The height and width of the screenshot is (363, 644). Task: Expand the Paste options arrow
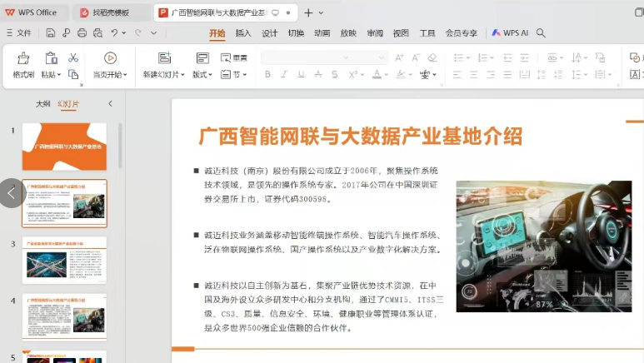[x=59, y=75]
